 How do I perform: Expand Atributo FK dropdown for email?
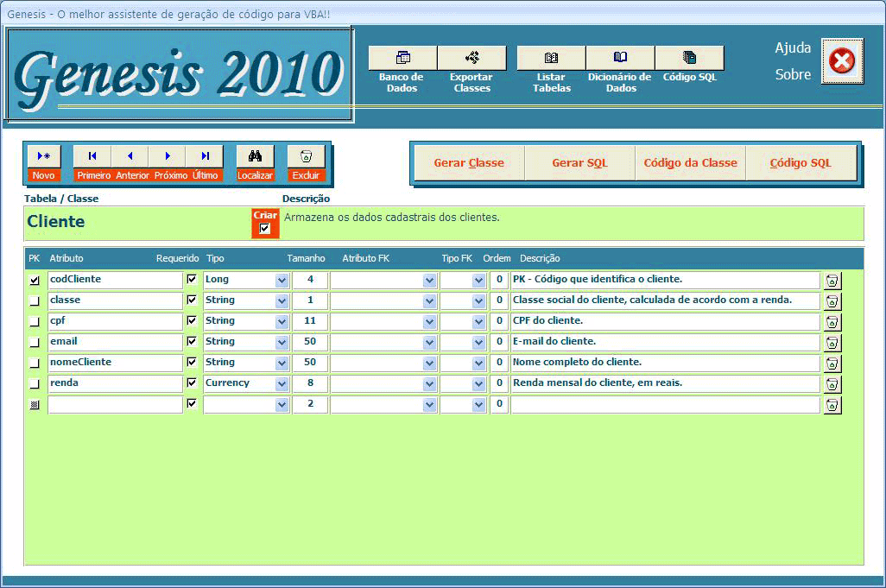429,343
